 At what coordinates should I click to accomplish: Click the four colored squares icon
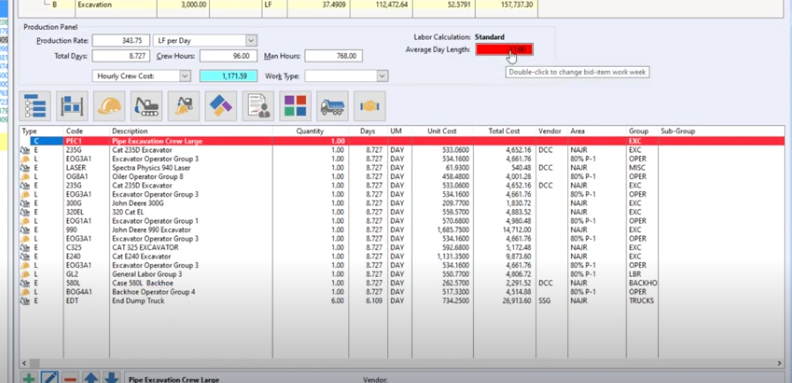(x=295, y=106)
